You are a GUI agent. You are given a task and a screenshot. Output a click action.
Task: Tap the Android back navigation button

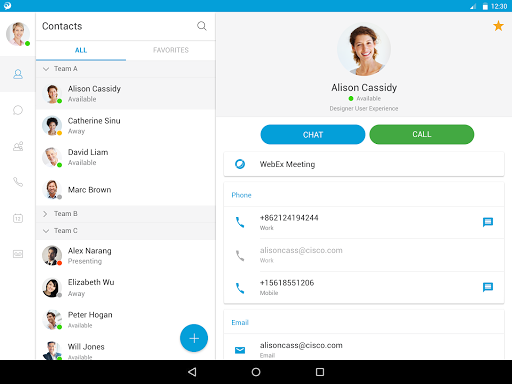click(x=192, y=372)
